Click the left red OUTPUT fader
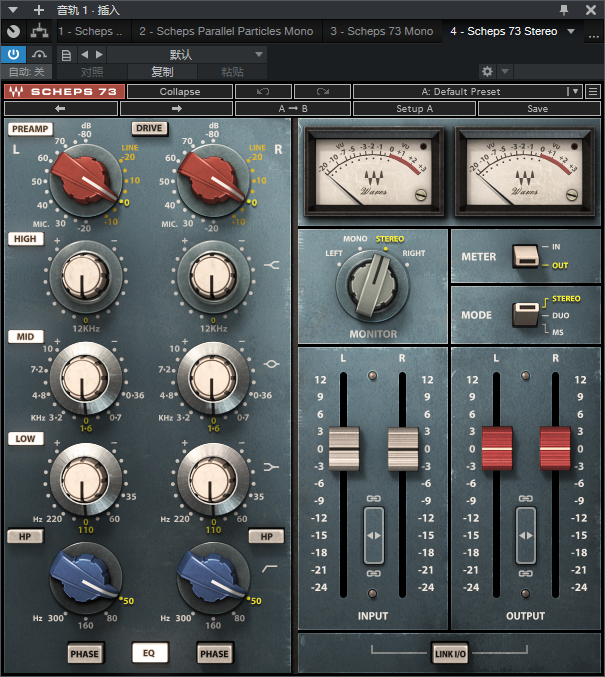 (x=497, y=449)
